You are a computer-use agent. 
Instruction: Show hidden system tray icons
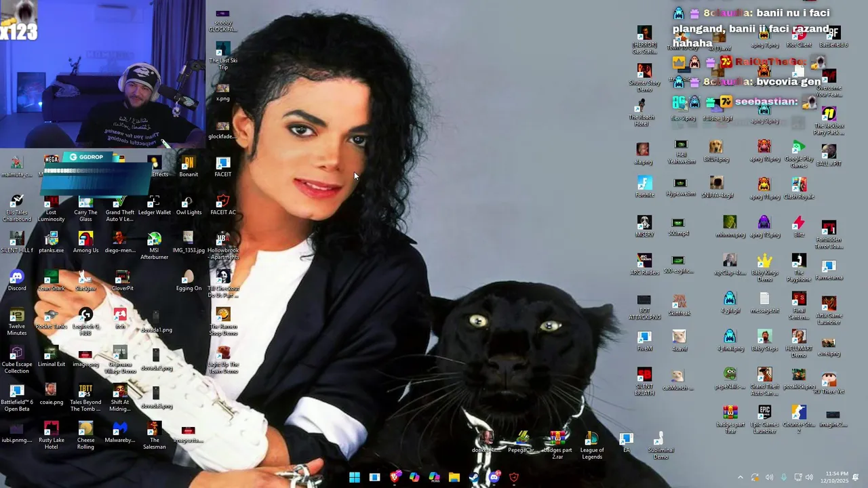coord(741,477)
